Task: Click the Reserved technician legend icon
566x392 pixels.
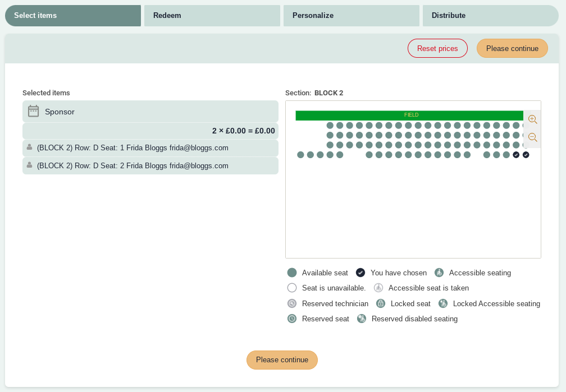Action: coord(291,303)
